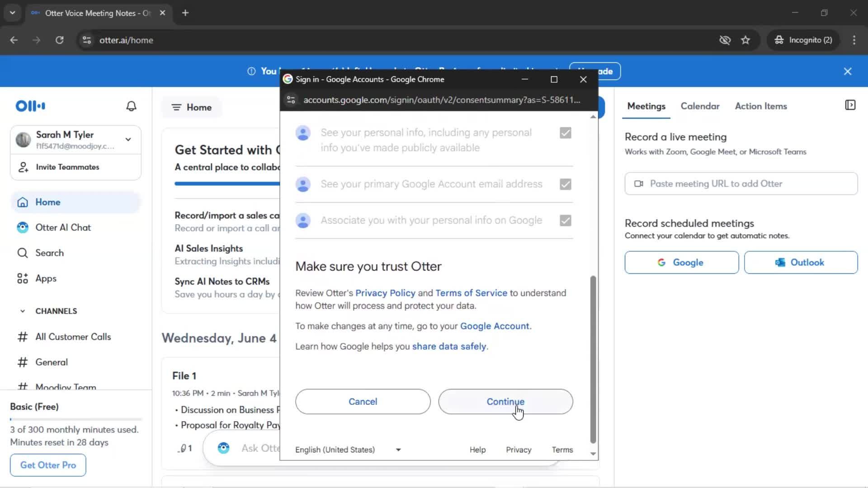Switch to the Action Items tab
This screenshot has height=488, width=868.
pyautogui.click(x=760, y=106)
